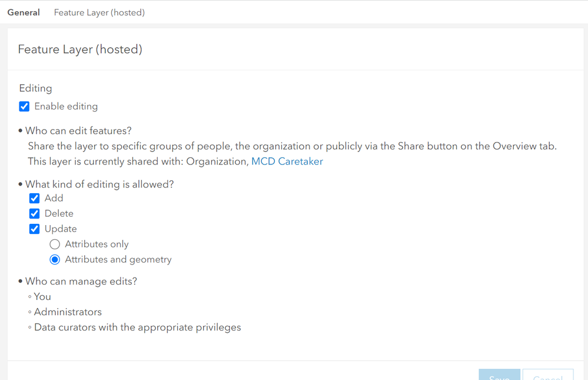Select the Attributes only radio button

coord(55,244)
